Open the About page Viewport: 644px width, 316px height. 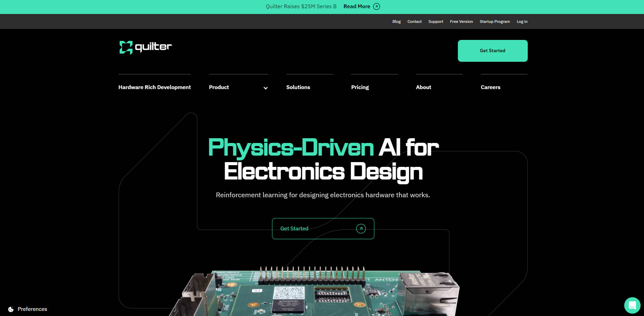point(423,87)
